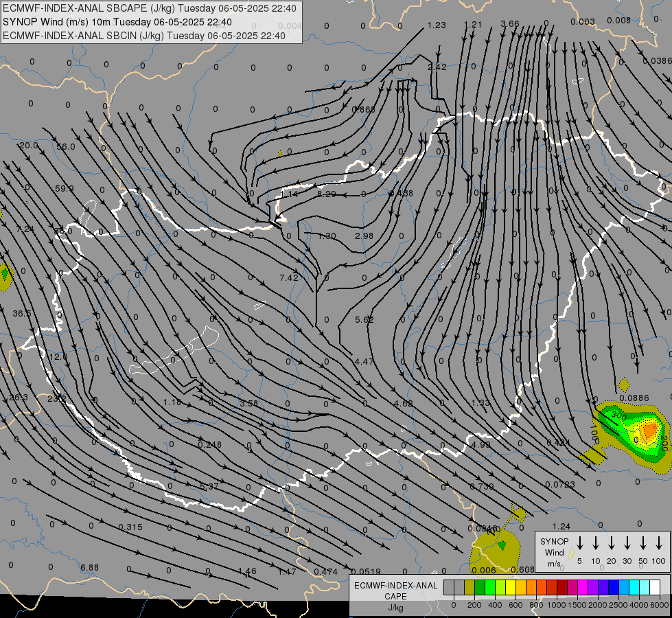Click the 10 m/s wind arrow in legend
672x618 pixels.
(x=596, y=543)
